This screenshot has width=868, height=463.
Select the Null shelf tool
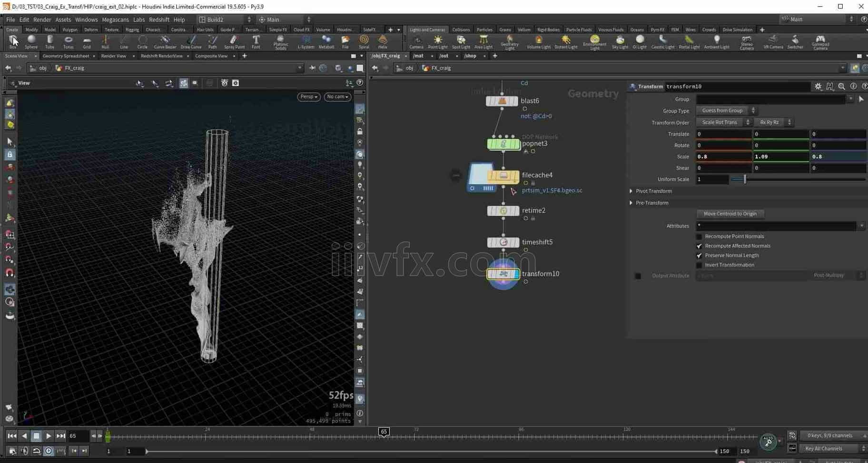(x=105, y=42)
